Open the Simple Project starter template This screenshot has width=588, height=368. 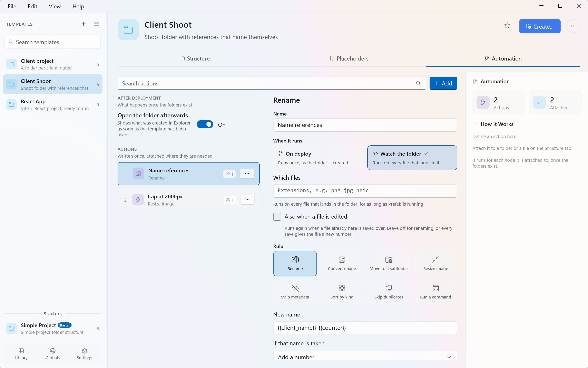pos(52,329)
